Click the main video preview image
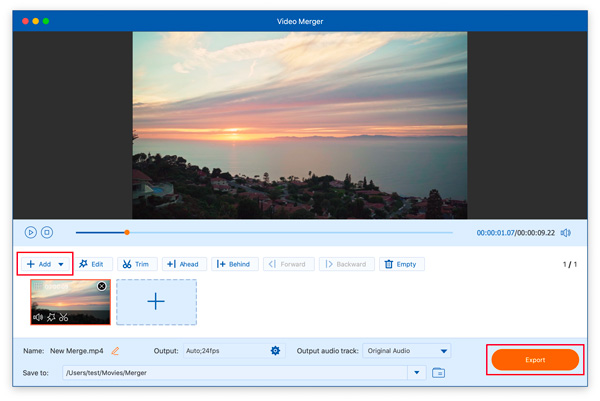600x401 pixels. click(300, 125)
